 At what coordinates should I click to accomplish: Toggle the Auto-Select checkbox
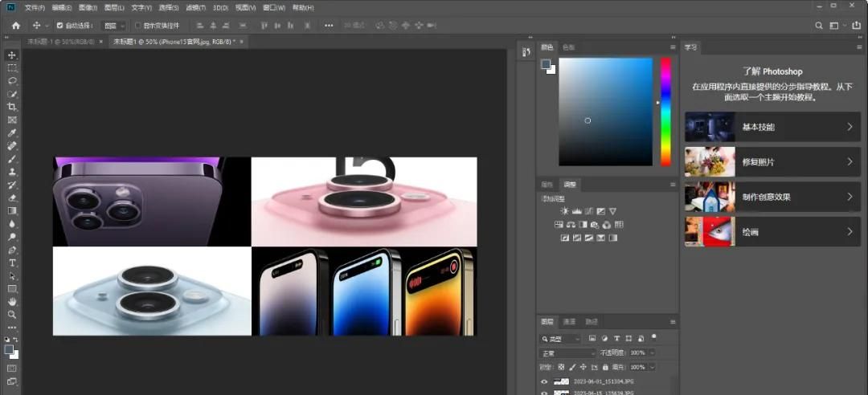59,26
